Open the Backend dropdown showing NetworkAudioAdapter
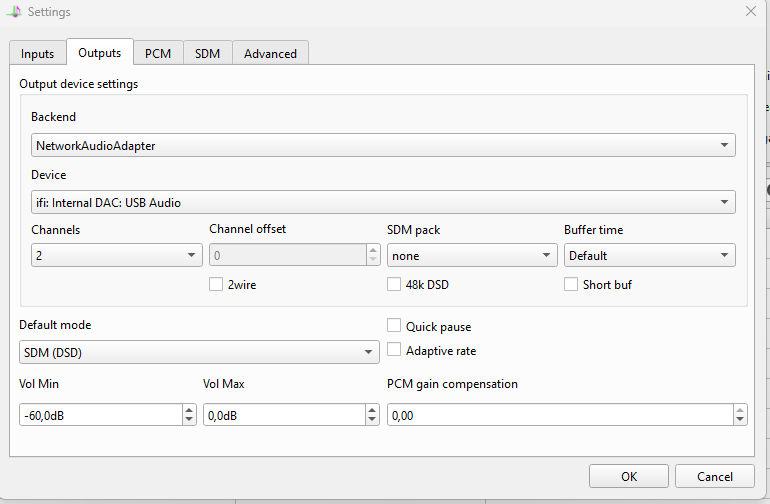Screen dimensions: 770x504 (383, 145)
